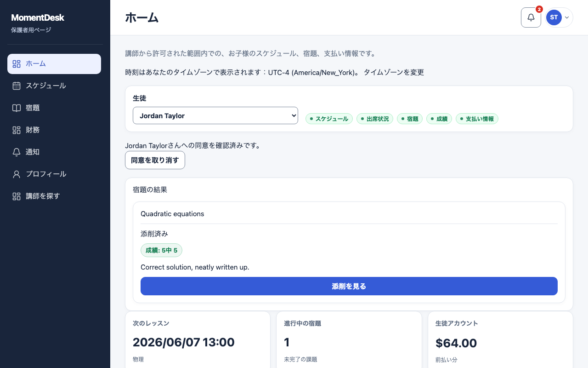The image size is (588, 368).
Task: Select 財務 in the sidebar
Action: [54, 130]
